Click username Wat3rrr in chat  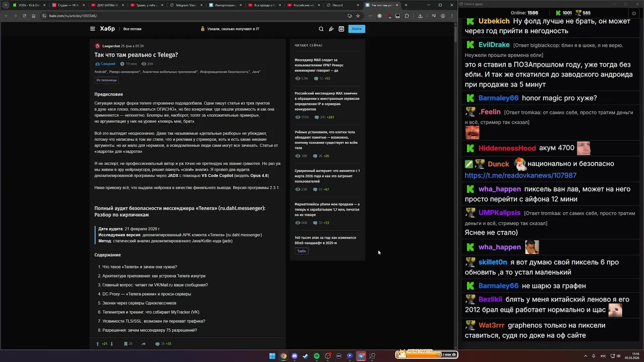(x=492, y=325)
